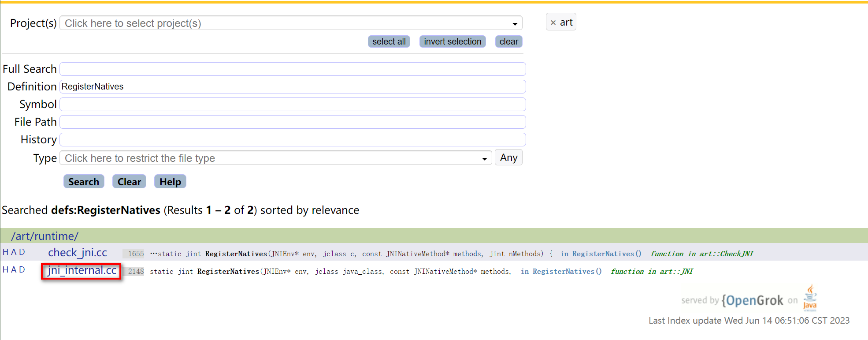Click the 'clear' projects button
The height and width of the screenshot is (340, 868).
[x=508, y=41]
